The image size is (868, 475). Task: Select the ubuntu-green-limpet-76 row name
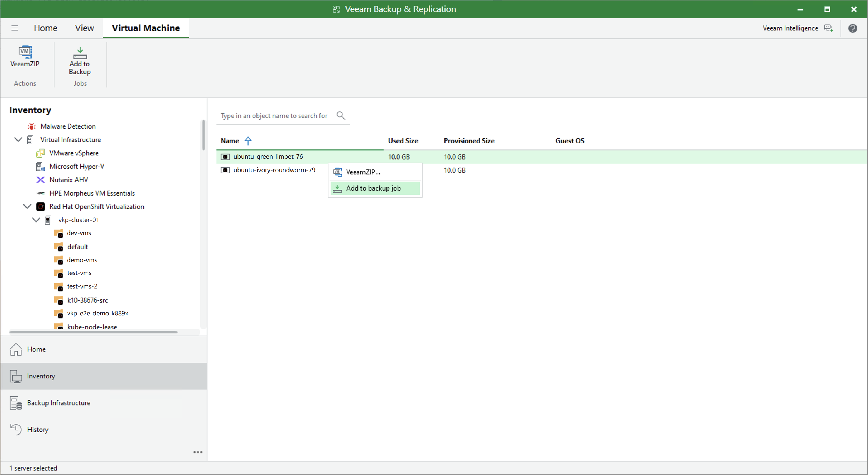(x=268, y=157)
